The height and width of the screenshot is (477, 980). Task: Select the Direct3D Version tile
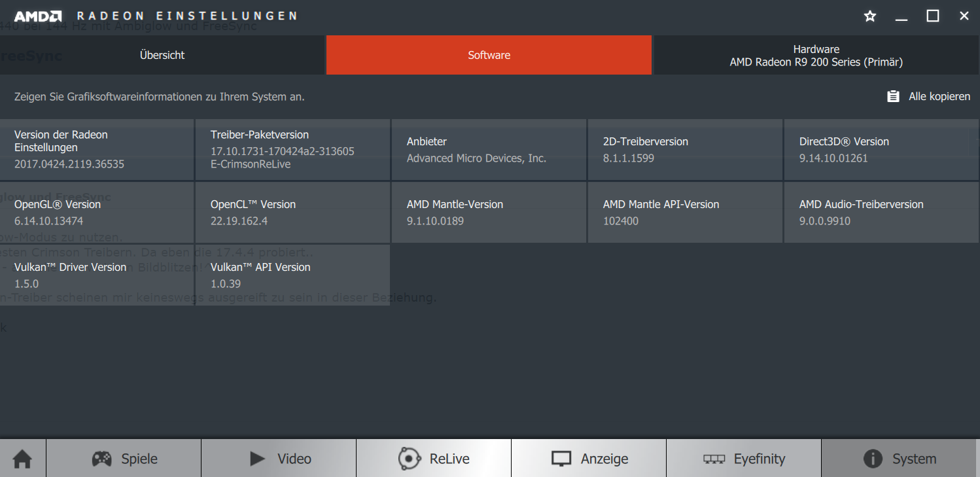point(882,149)
